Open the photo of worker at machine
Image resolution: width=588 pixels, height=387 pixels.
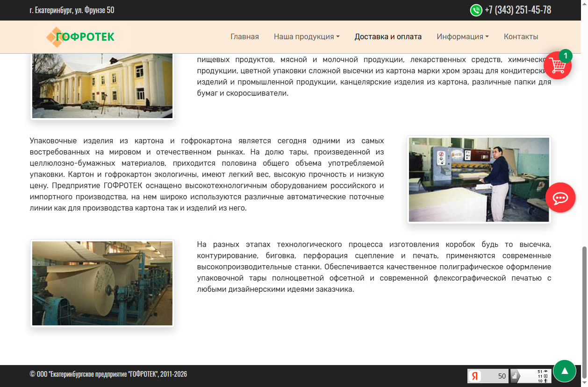479,180
